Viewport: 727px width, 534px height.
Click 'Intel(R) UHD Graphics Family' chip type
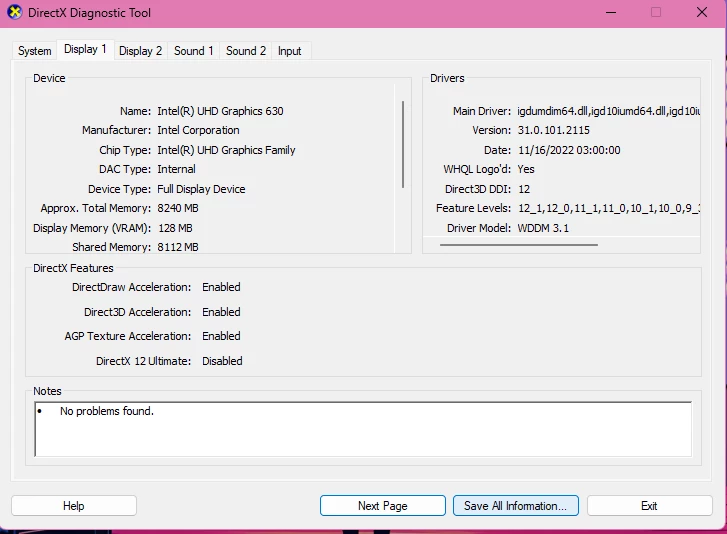pyautogui.click(x=226, y=150)
